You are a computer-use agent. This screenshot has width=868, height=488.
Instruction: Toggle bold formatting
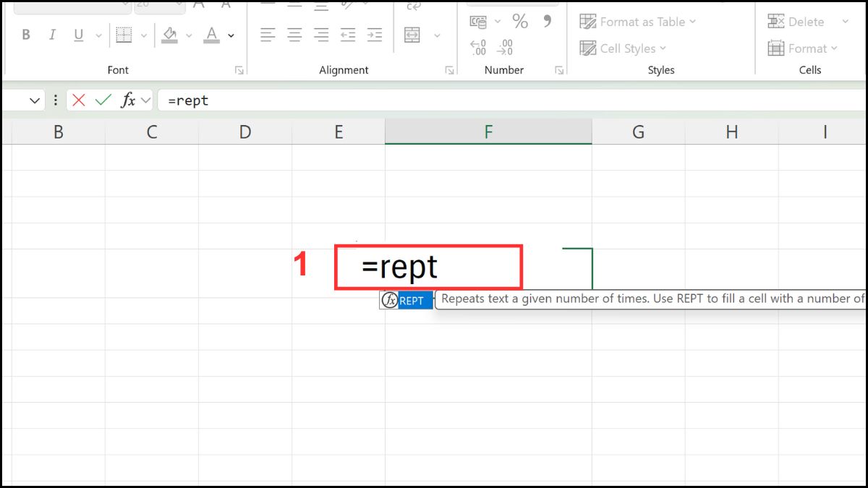coord(25,34)
